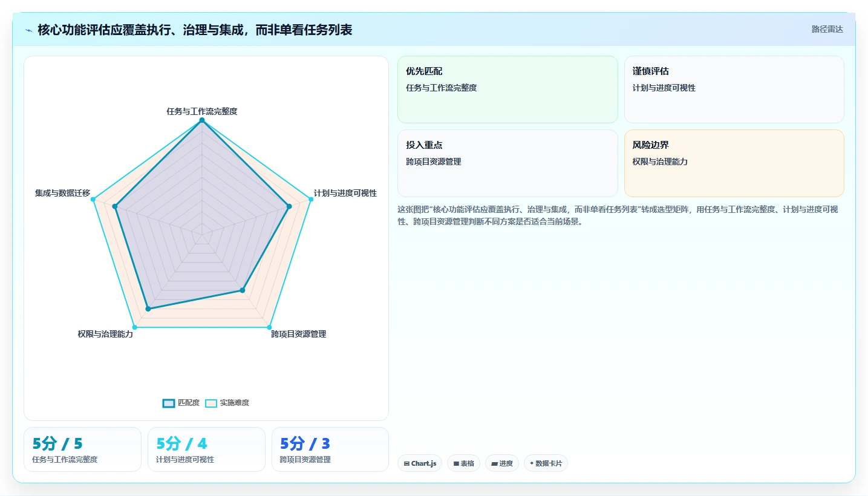Click the 实施难度 point on 跨项目资源管理 axis
Image resolution: width=868 pixels, height=496 pixels.
point(269,327)
